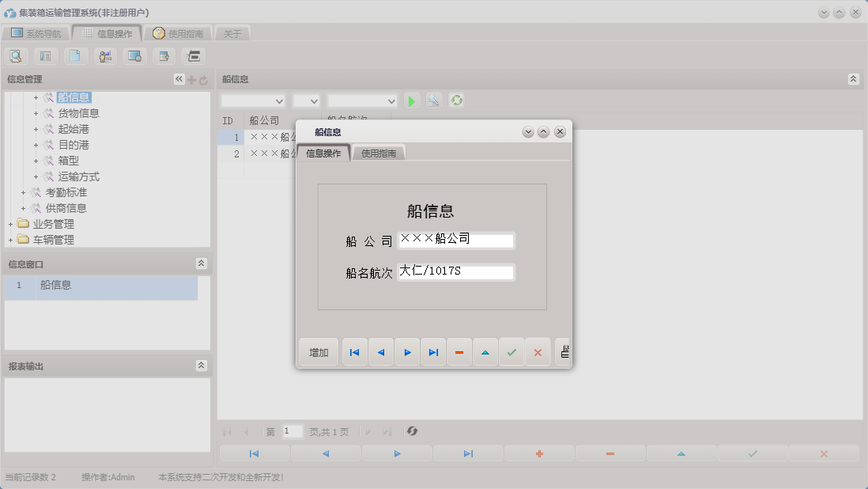Click the green refresh icon above the grid
The image size is (868, 489).
point(456,100)
